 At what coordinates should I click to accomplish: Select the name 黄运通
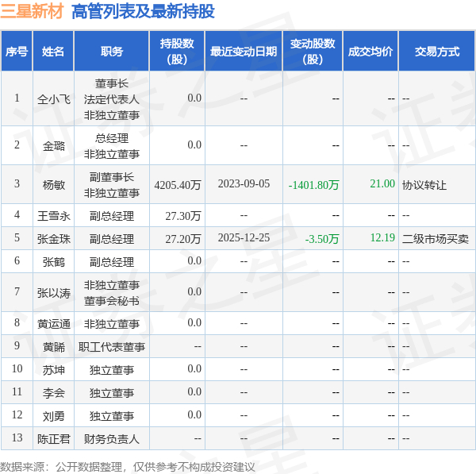54,324
